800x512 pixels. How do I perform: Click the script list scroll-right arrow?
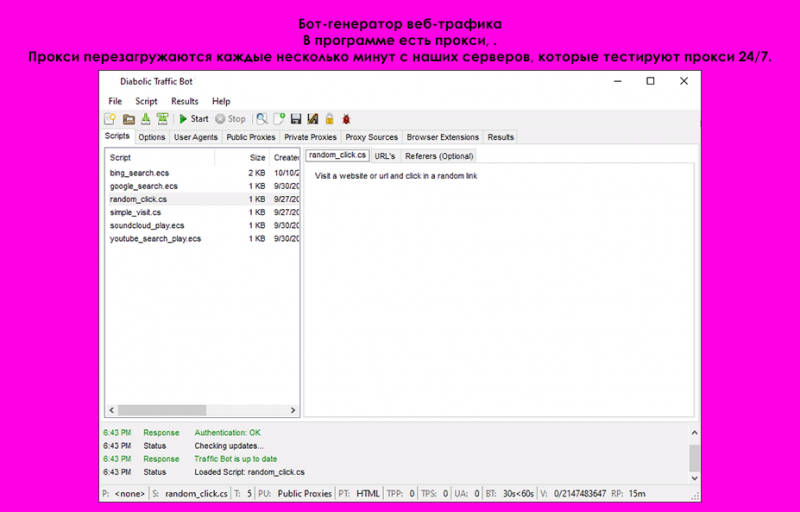coord(293,410)
